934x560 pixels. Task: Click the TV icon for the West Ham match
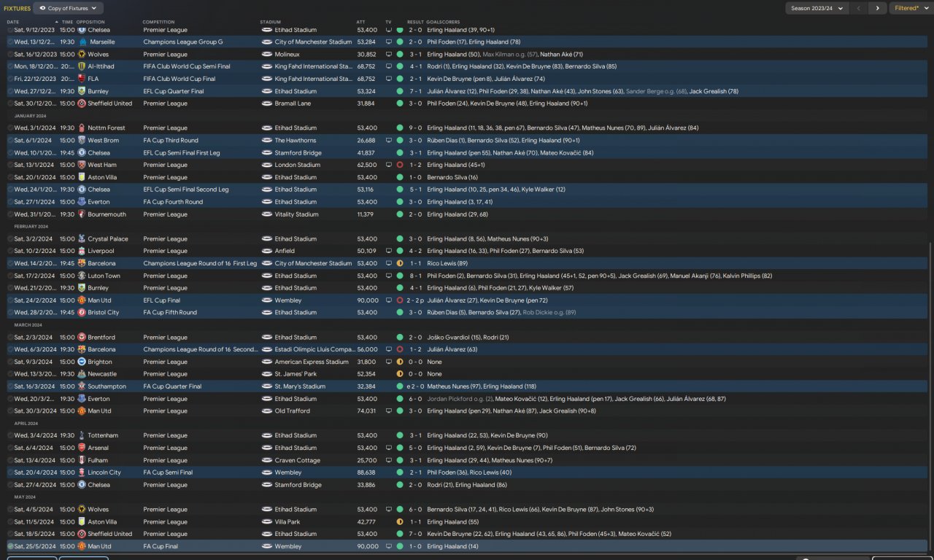388,165
